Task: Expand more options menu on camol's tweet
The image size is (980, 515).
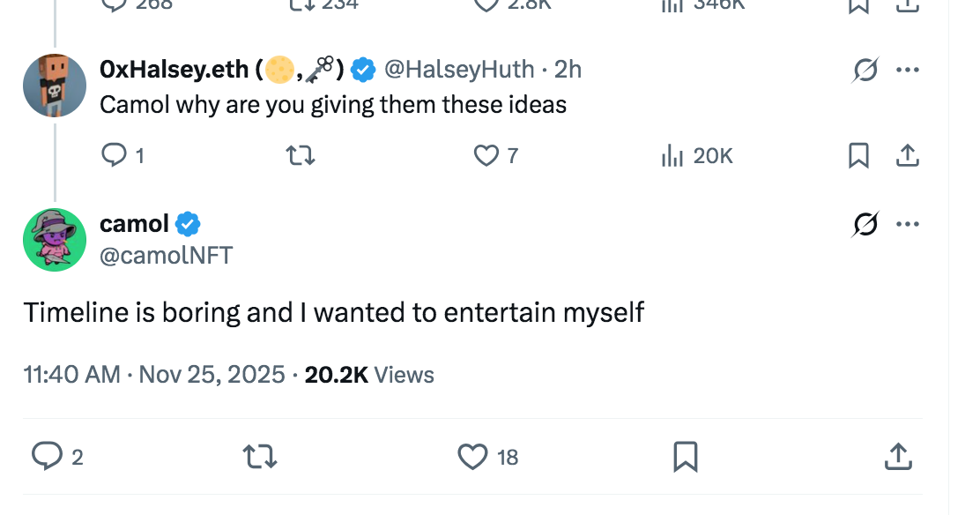Action: 907,226
